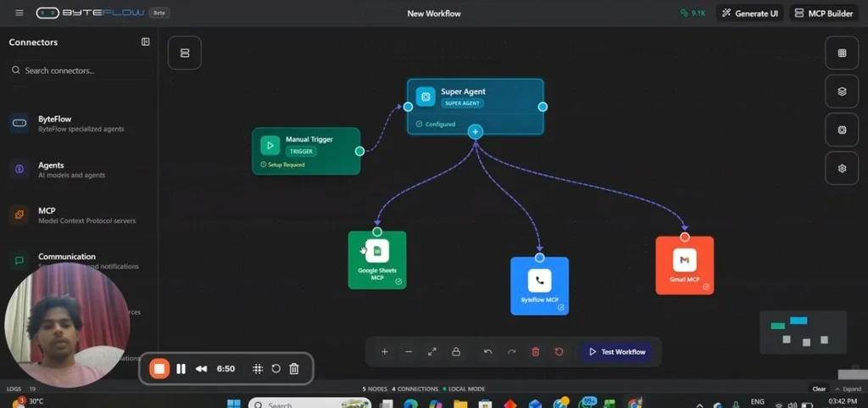Screen dimensions: 868x408
Task: Click the Byteflow MCP input port
Action: [x=540, y=257]
